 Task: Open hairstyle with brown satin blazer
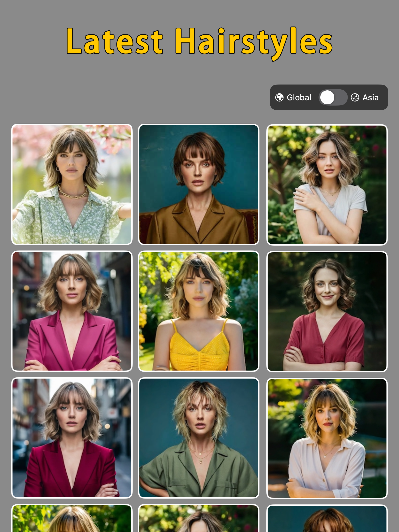click(x=199, y=184)
